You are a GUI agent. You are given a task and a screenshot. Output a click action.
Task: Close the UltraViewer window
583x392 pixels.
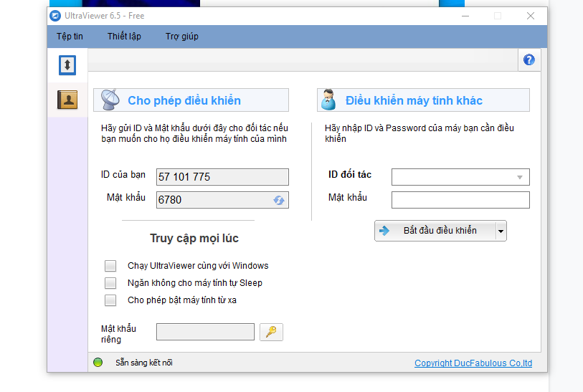click(x=531, y=16)
